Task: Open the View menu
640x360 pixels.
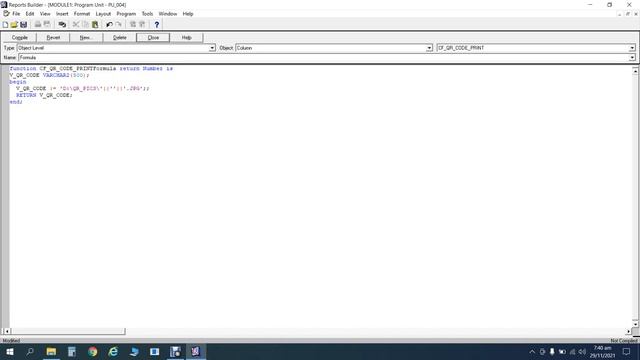Action: click(x=45, y=14)
